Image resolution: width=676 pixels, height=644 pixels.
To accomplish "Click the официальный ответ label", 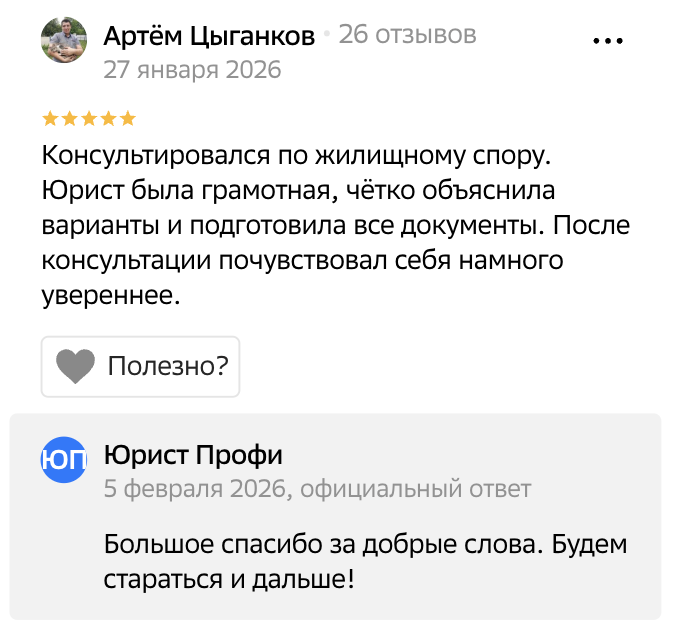I will point(416,489).
